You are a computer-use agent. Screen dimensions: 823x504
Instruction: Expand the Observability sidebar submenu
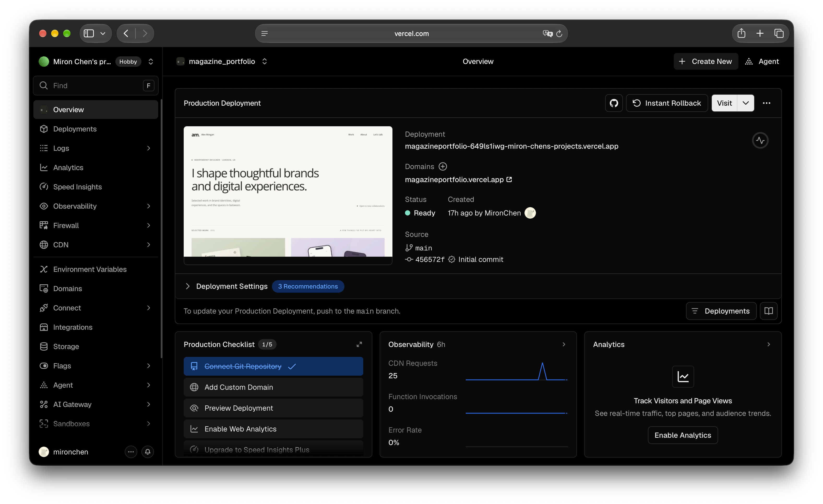[x=149, y=206]
